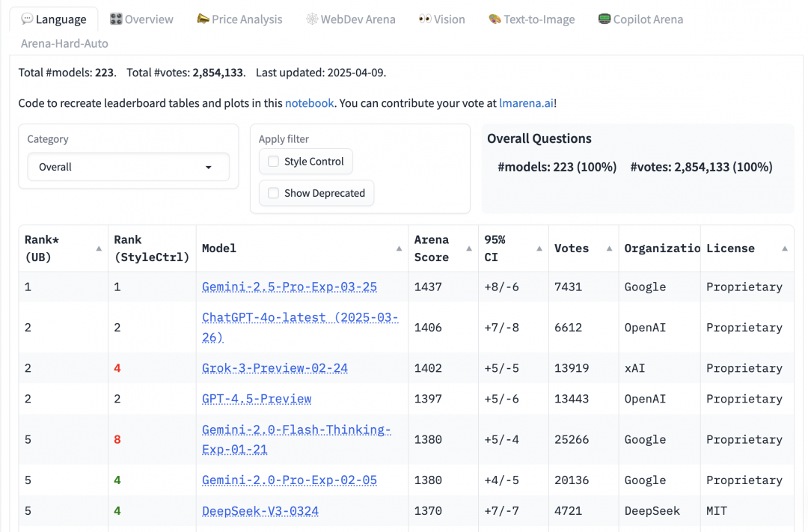
Task: Open Gemini-2.5-Pro-Exp-03-25 model link
Action: point(290,287)
